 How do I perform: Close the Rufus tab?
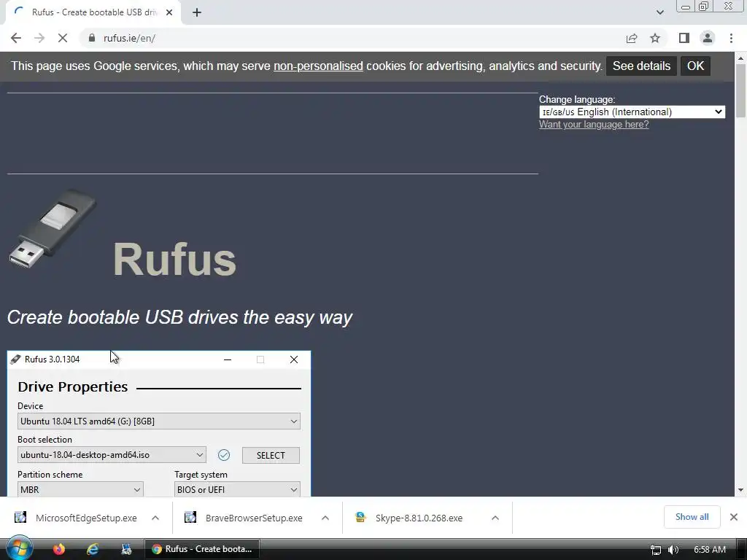coord(169,12)
